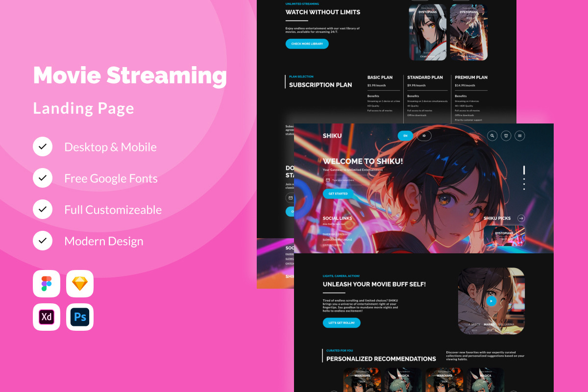Open search with the magnifier icon

tap(492, 136)
